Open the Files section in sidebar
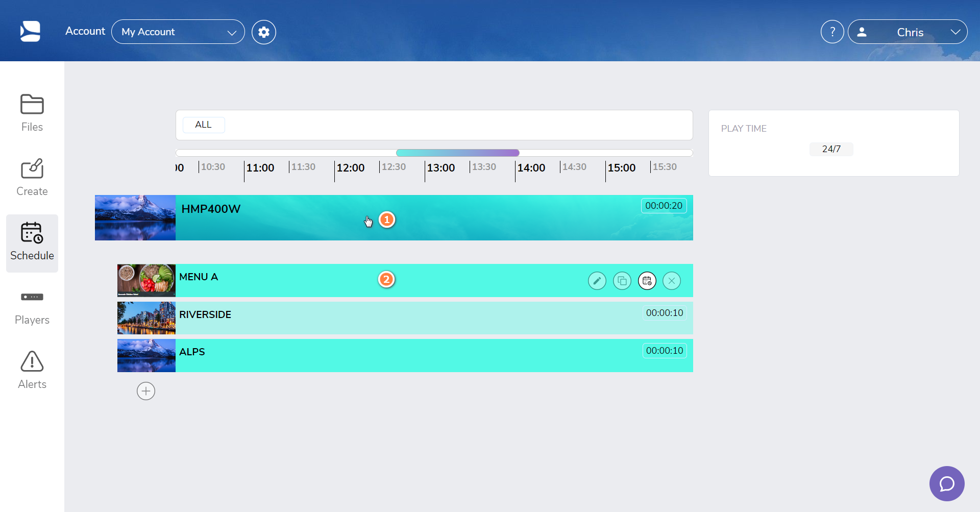The image size is (980, 512). (32, 113)
